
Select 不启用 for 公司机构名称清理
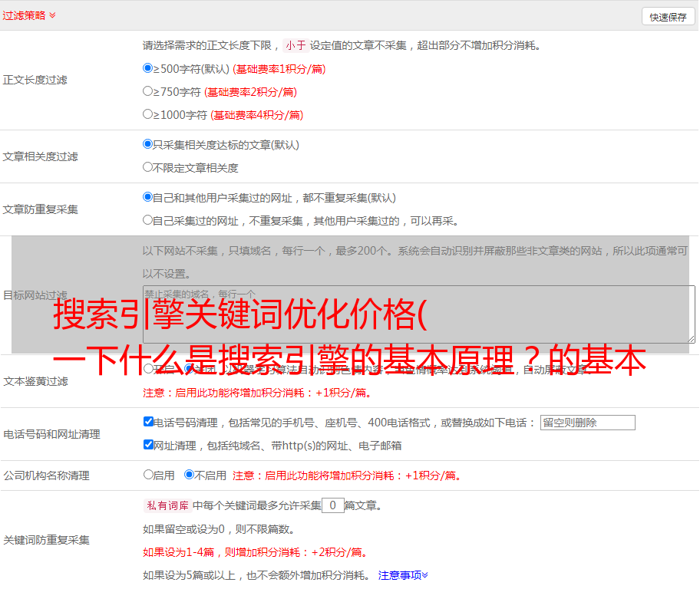(x=190, y=474)
